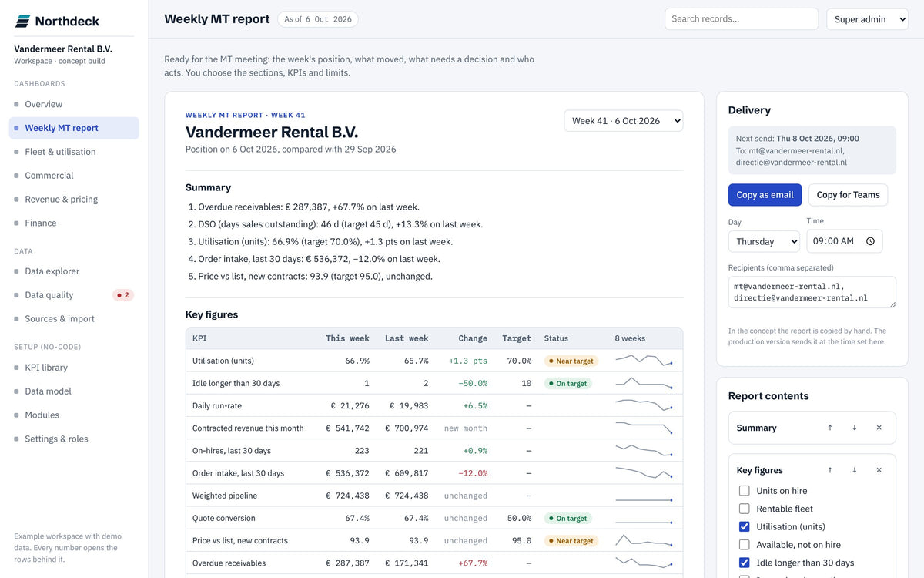Screen dimensions: 924x578
Task: Open the Finance dashboard
Action: pyautogui.click(x=74, y=223)
